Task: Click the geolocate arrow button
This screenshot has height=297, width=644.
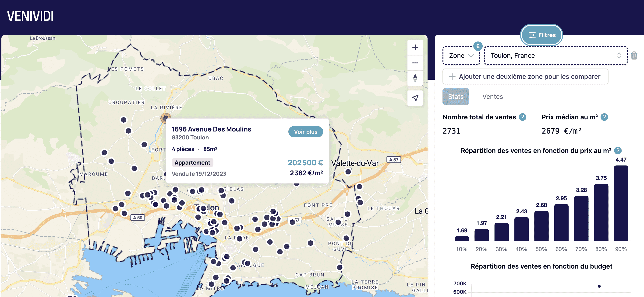Action: pyautogui.click(x=415, y=98)
